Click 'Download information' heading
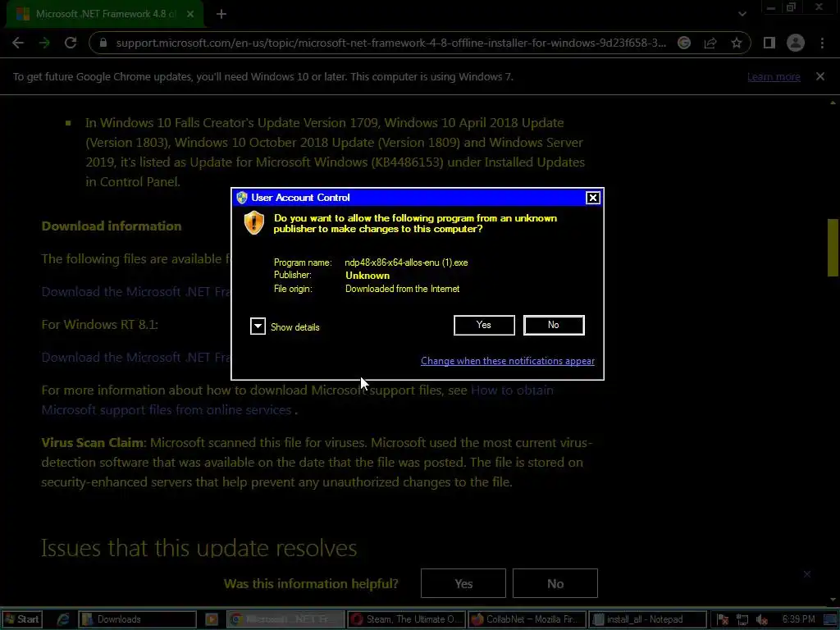 point(112,226)
